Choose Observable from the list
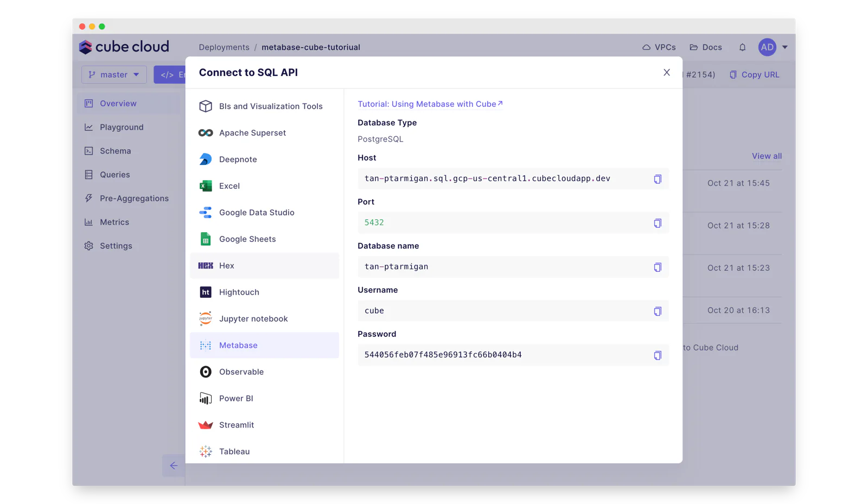 (265, 372)
